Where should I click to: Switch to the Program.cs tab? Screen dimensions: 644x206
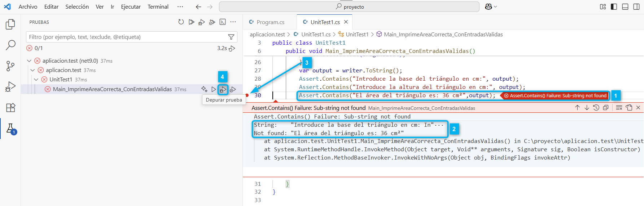pos(270,22)
